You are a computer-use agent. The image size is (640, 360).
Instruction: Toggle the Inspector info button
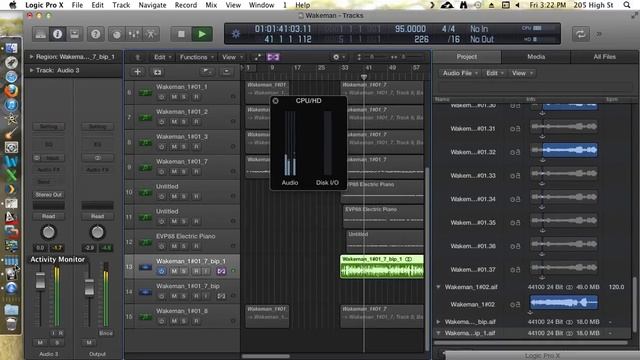(x=58, y=34)
